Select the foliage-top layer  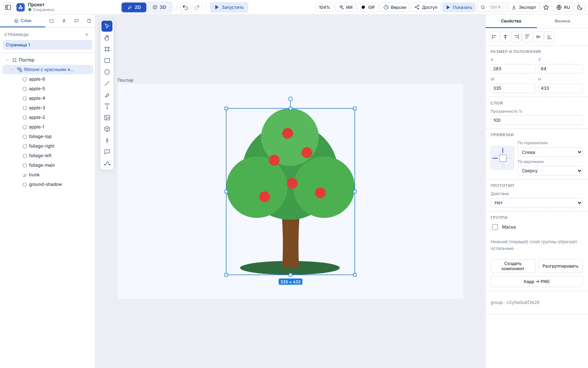[47, 137]
